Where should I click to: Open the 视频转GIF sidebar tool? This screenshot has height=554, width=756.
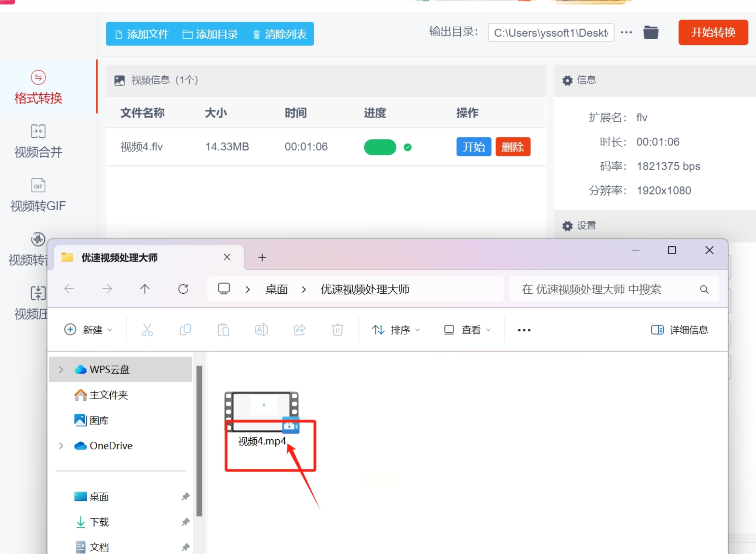[38, 195]
